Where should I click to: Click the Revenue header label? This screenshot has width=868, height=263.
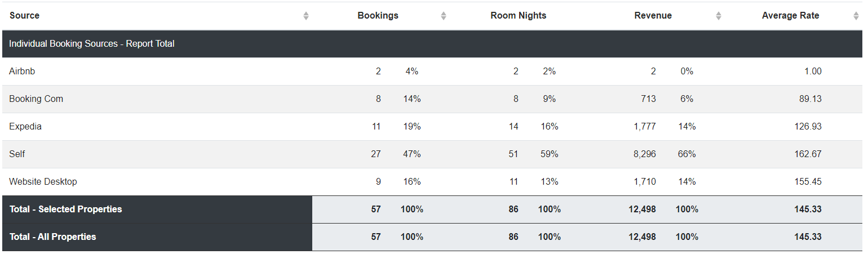653,16
